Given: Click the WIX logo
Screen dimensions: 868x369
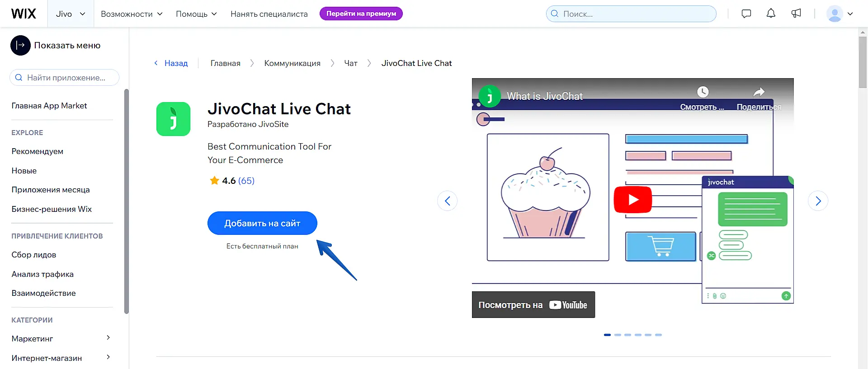Looking at the screenshot, I should 24,14.
